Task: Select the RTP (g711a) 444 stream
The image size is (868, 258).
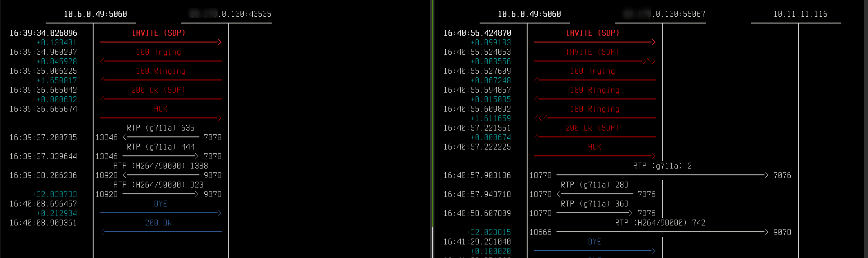Action: [x=160, y=147]
